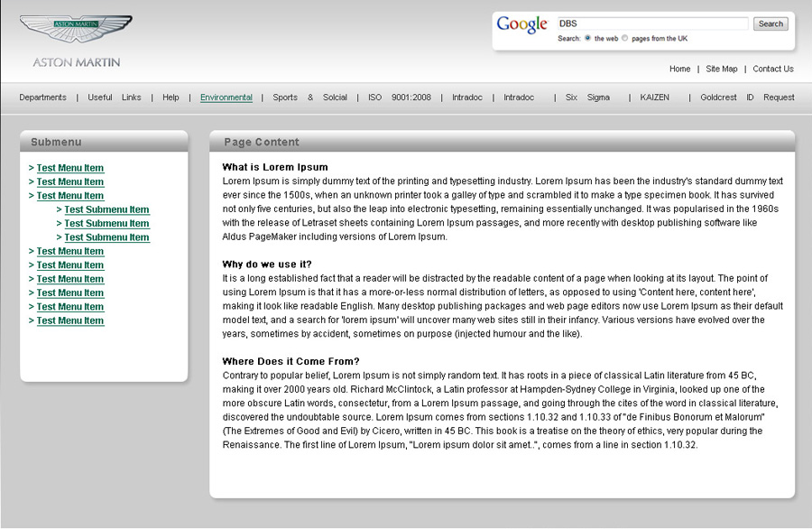The image size is (812, 529).
Task: Open the ISO 9001:2008 menu item
Action: point(399,97)
